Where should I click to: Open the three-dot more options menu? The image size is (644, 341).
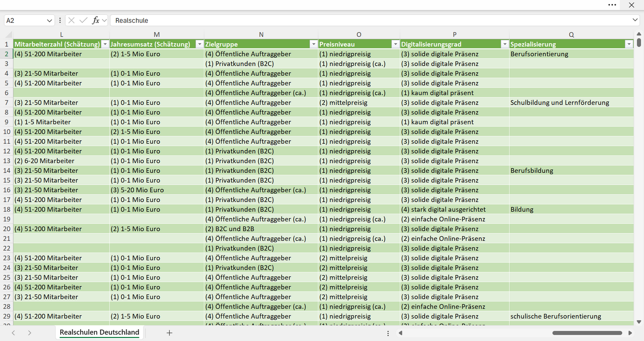[x=612, y=5]
